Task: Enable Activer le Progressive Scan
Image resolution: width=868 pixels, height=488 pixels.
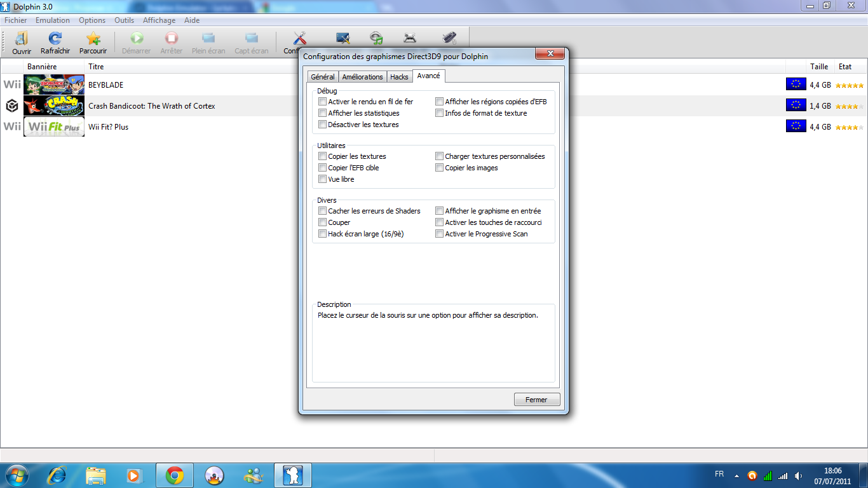Action: click(440, 234)
